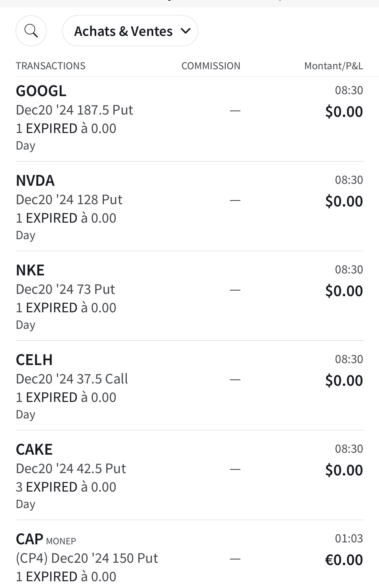
Task: Select the TRANSACTIONS column header
Action: coord(51,66)
